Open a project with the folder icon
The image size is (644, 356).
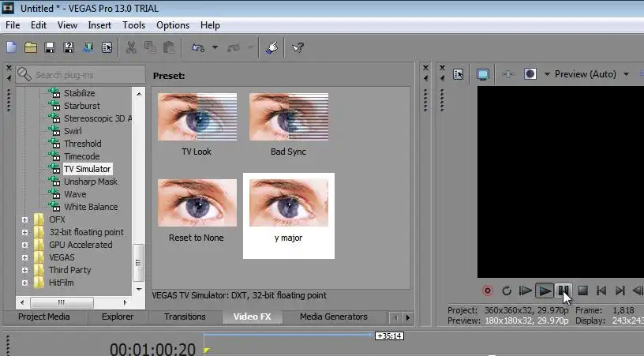pos(31,47)
